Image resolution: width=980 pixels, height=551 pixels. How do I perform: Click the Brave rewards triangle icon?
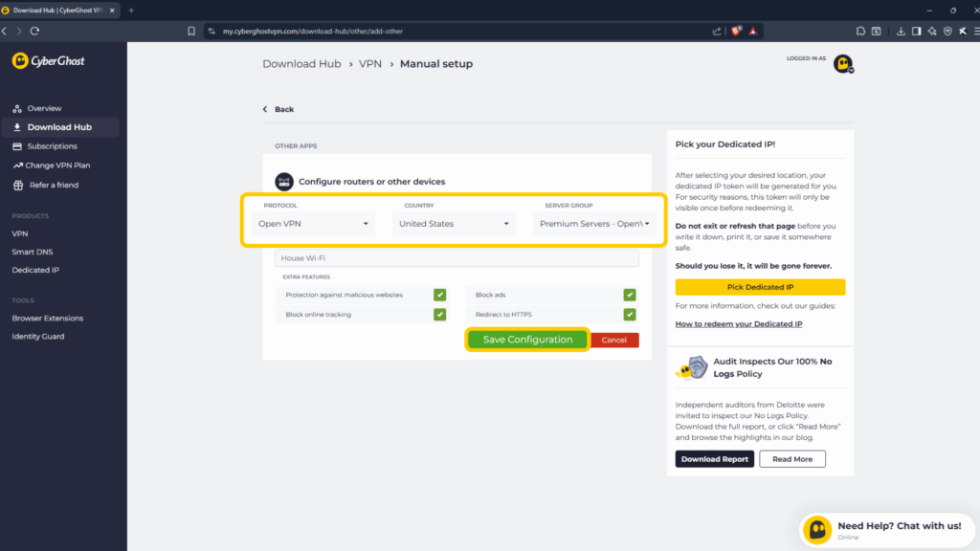(x=753, y=32)
